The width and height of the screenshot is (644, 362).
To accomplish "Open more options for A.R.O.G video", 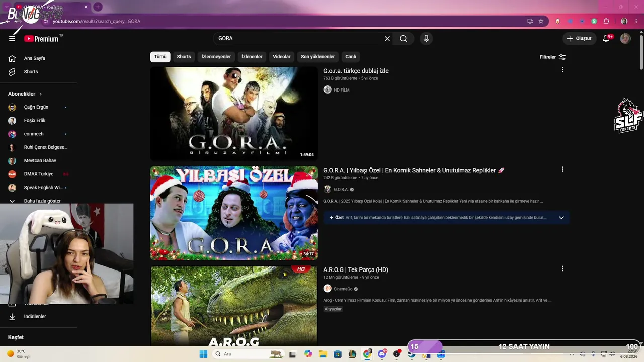I will (x=562, y=268).
